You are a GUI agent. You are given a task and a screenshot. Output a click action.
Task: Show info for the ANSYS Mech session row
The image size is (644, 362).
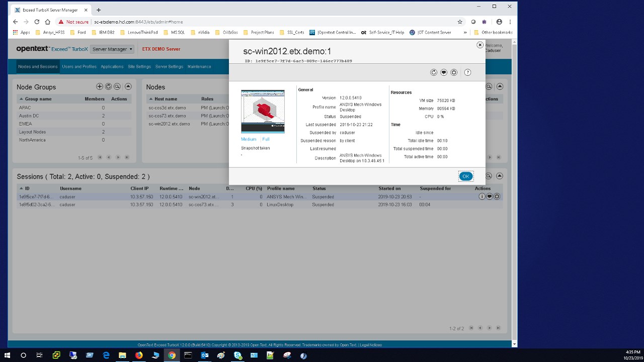(482, 197)
